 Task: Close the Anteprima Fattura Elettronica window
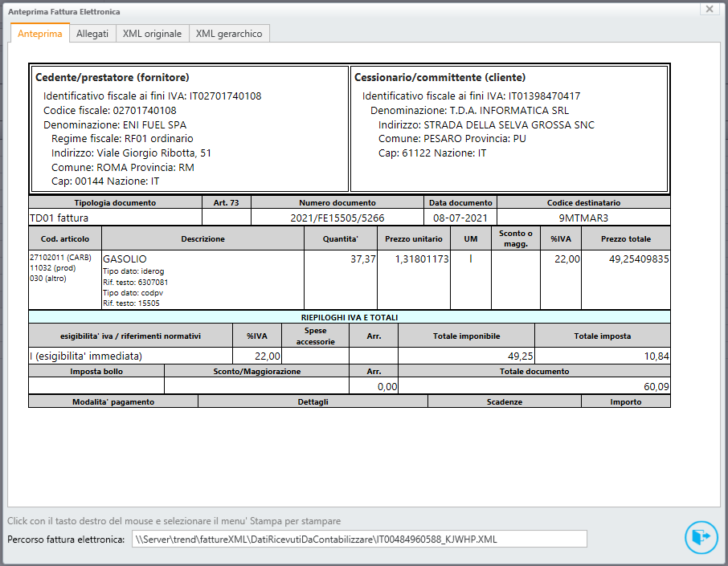[709, 9]
